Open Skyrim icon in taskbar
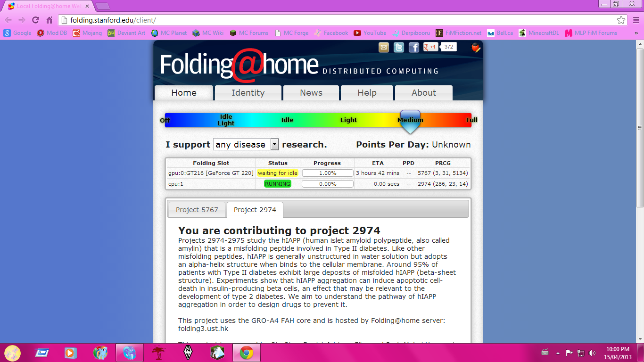644x362 pixels. pyautogui.click(x=188, y=353)
